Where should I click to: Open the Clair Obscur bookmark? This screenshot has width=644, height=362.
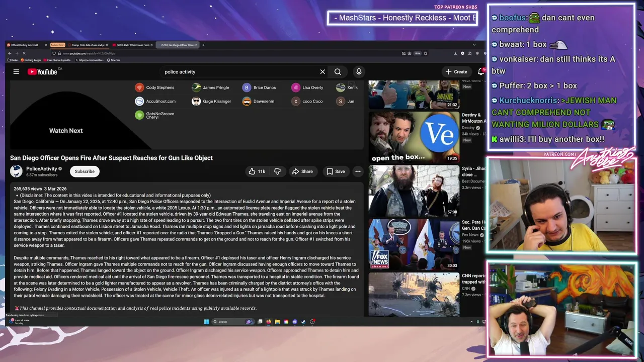click(x=57, y=60)
